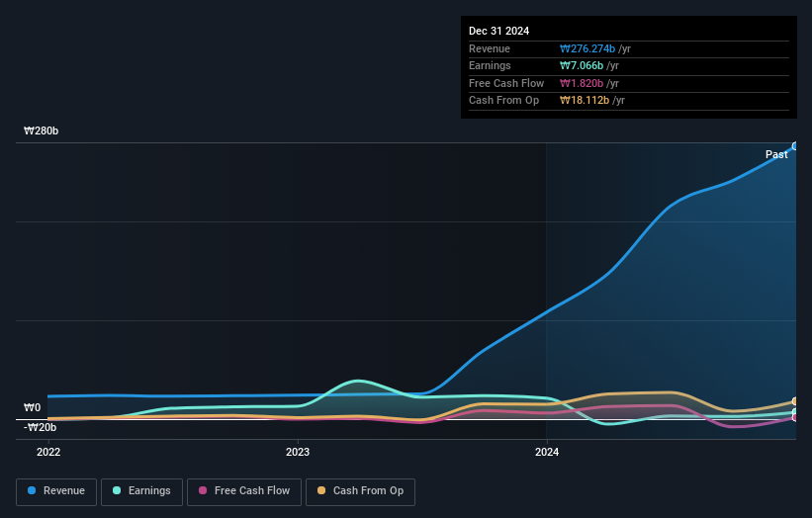Click the ₩7.066b earnings value
The width and height of the screenshot is (812, 518).
581,65
